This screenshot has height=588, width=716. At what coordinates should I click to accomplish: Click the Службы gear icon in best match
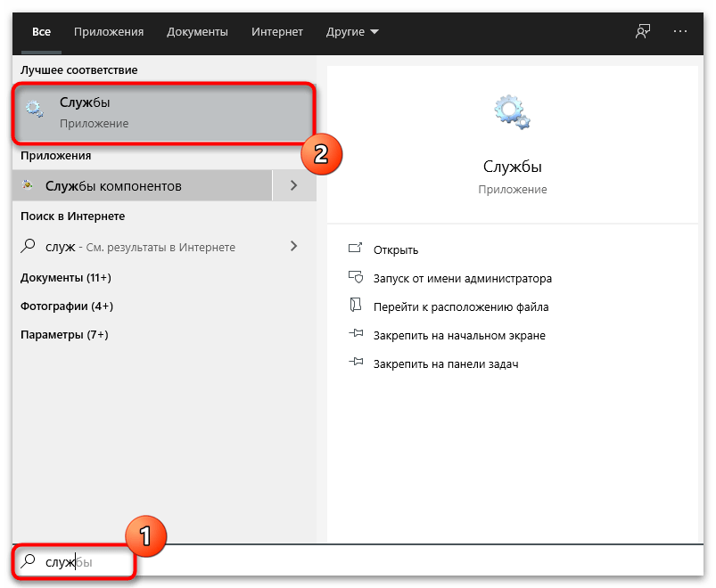click(x=35, y=110)
